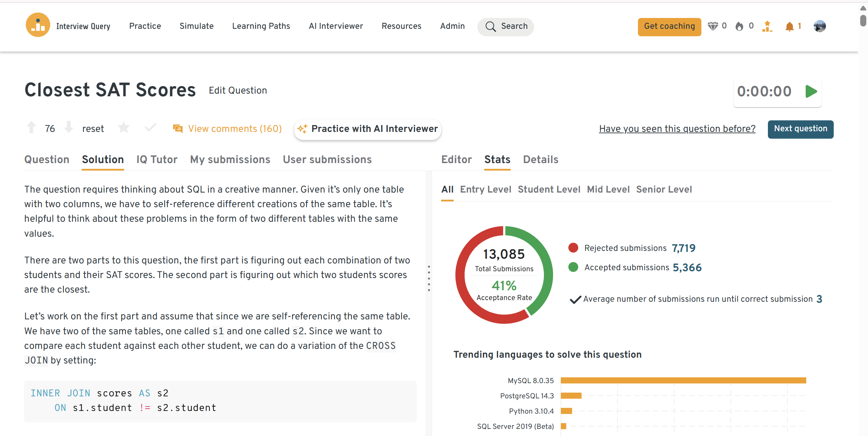This screenshot has width=868, height=436.
Task: Click the Next question button
Action: pyautogui.click(x=800, y=129)
